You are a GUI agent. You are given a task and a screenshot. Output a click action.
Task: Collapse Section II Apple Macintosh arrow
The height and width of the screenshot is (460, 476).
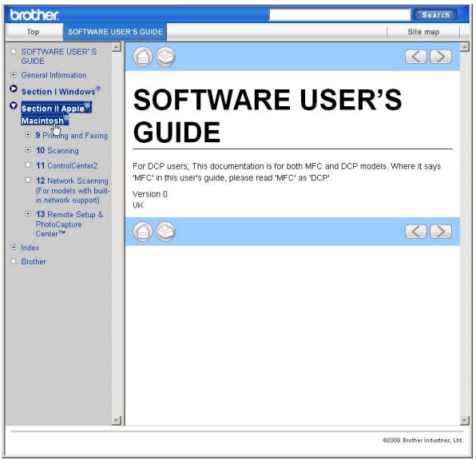tap(14, 105)
